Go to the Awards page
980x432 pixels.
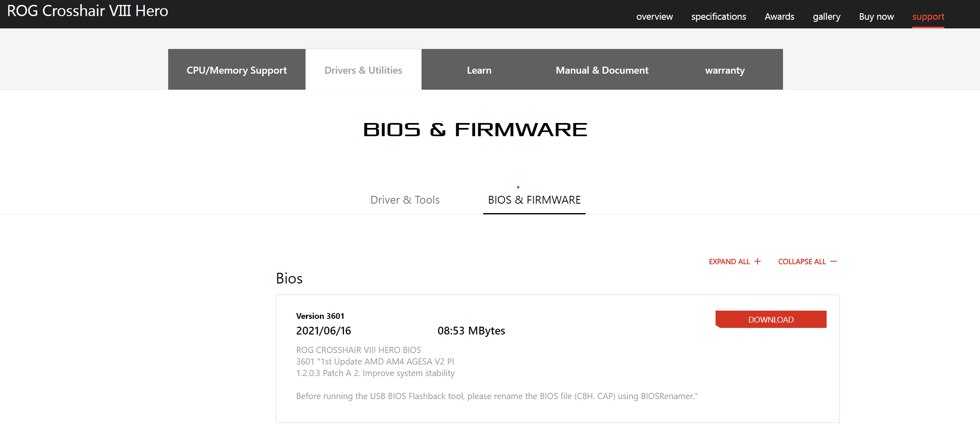click(x=779, y=16)
